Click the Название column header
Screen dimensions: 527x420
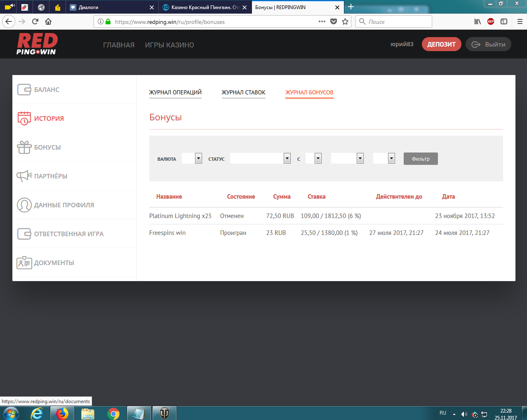tap(169, 197)
